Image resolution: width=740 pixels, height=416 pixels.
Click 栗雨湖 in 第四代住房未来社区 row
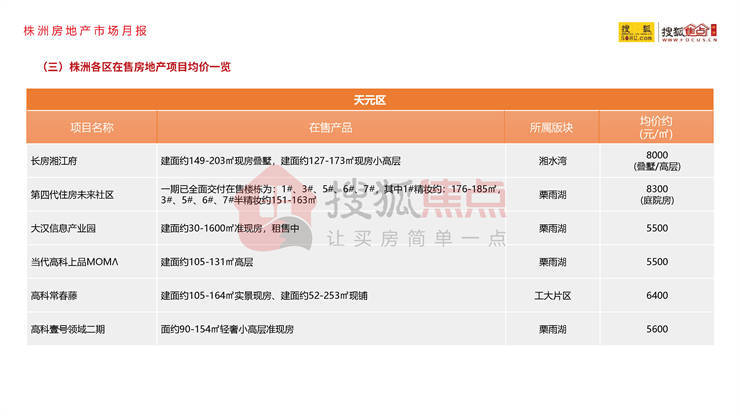pyautogui.click(x=552, y=195)
